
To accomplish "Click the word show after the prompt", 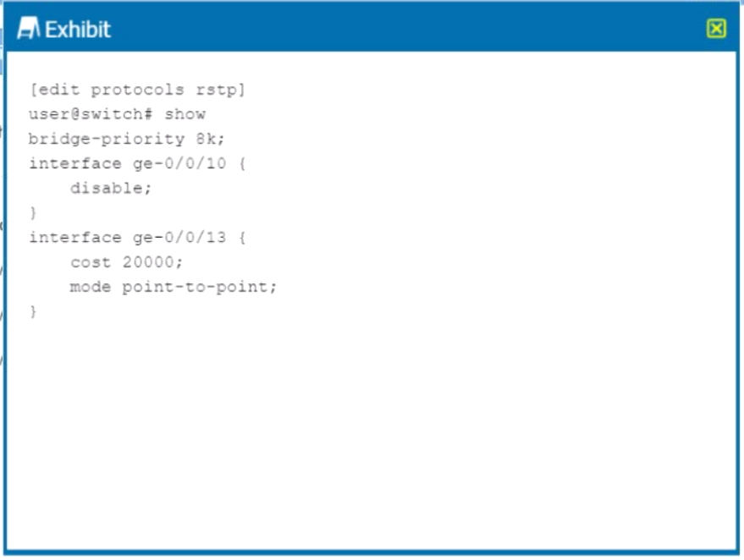I will pyautogui.click(x=185, y=114).
